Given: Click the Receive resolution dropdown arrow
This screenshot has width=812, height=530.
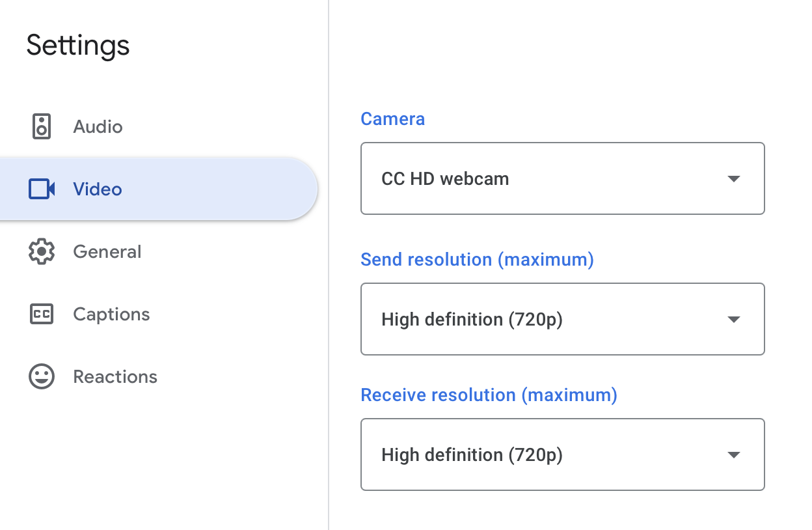Looking at the screenshot, I should 734,454.
